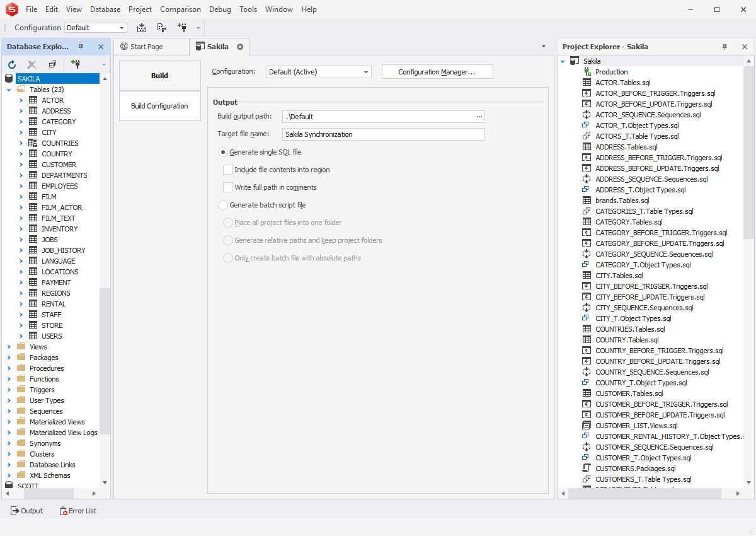Click the Configuration Manager button
The width and height of the screenshot is (756, 536).
coord(437,72)
